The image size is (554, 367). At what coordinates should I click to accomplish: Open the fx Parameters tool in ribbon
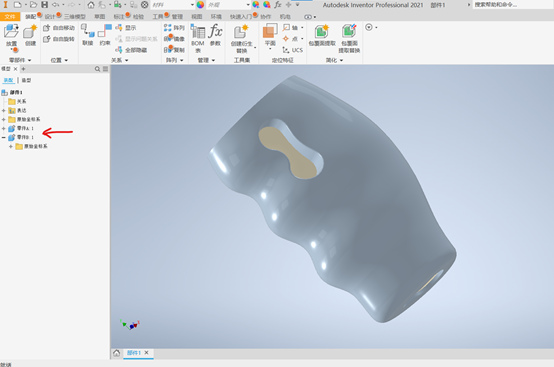(215, 35)
